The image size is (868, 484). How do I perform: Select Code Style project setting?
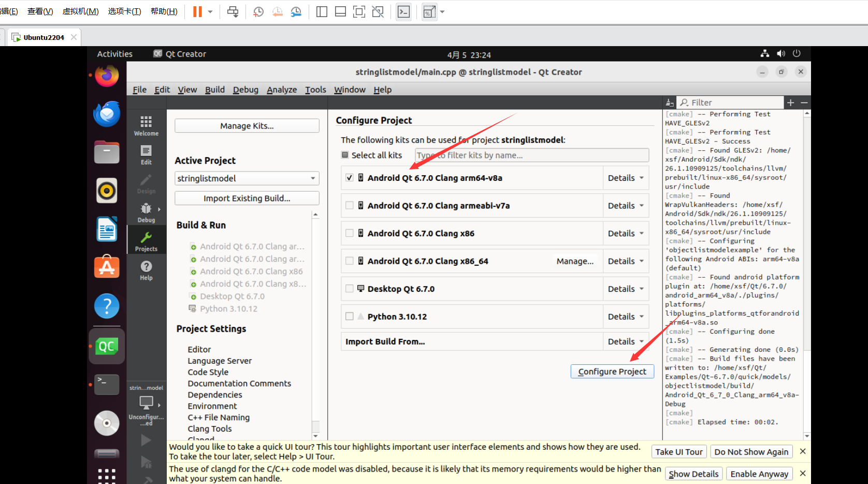pyautogui.click(x=208, y=372)
